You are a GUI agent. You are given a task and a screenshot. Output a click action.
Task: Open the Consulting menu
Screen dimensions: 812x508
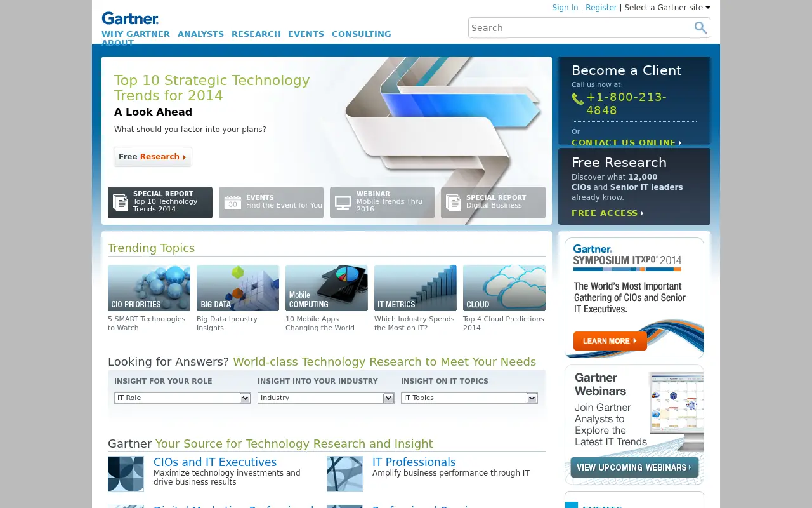(362, 34)
